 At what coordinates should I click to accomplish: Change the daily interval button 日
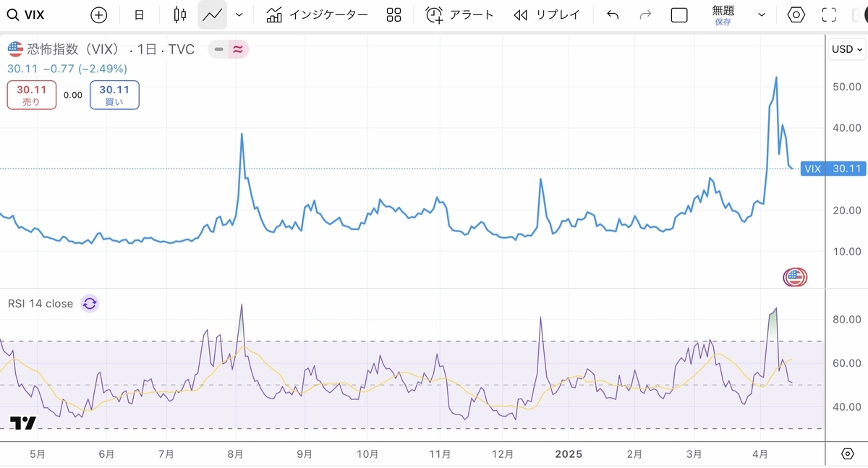pos(139,14)
